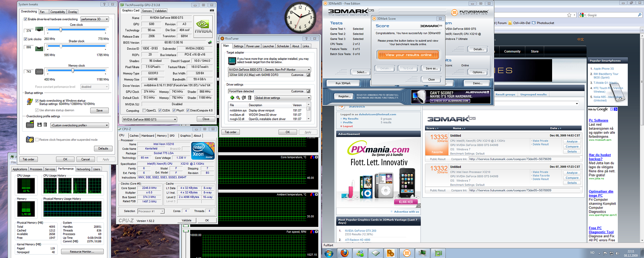Click the orange 3DMark taskbar icon
The height and width of the screenshot is (258, 644).
[407, 253]
